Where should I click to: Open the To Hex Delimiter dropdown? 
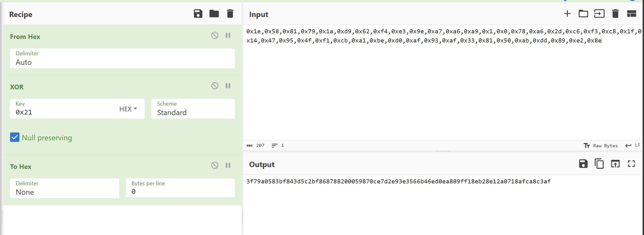[x=65, y=188]
